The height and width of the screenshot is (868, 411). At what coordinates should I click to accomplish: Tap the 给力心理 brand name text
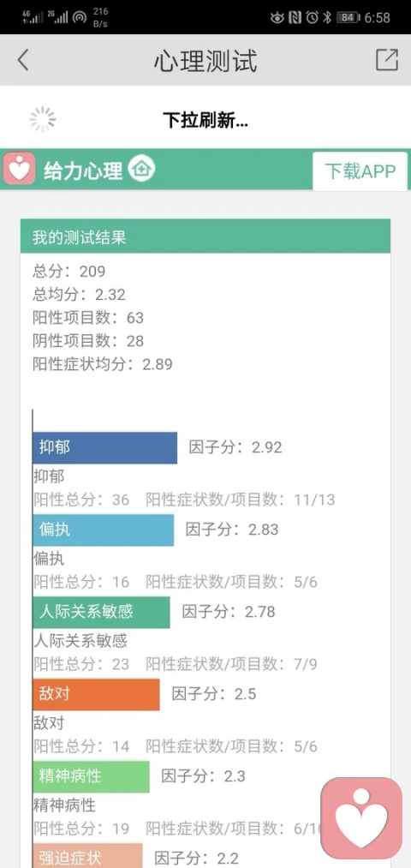tap(83, 171)
